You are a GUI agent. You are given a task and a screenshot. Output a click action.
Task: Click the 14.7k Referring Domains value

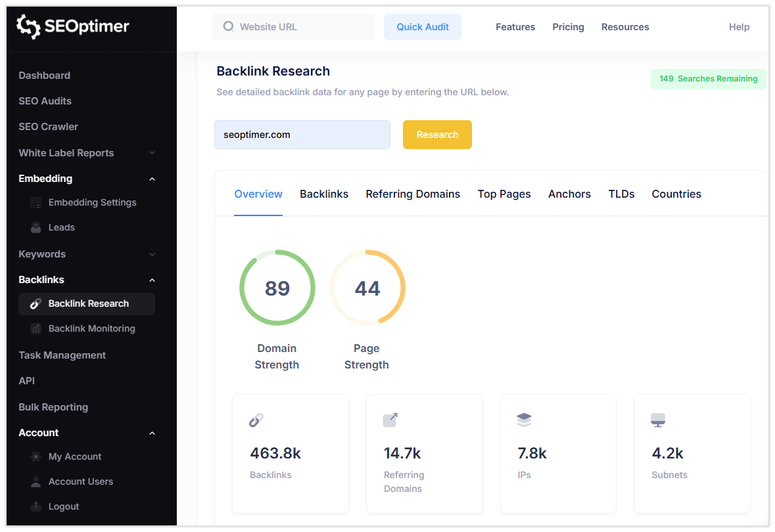point(402,453)
